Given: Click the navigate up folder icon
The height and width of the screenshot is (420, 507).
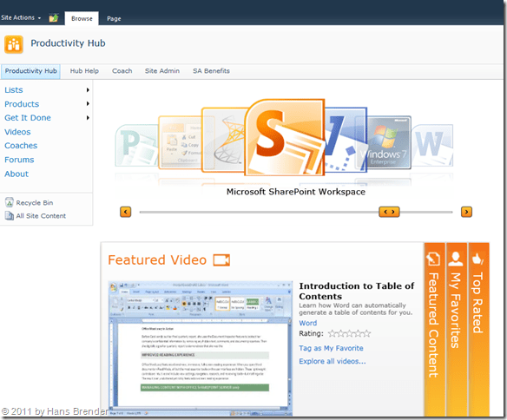Looking at the screenshot, I should click(x=54, y=17).
